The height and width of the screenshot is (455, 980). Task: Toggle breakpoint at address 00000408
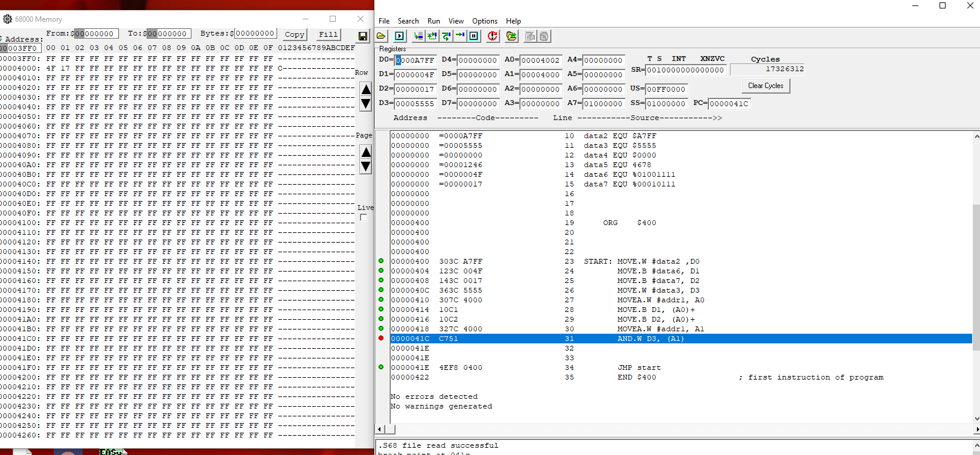tap(381, 281)
